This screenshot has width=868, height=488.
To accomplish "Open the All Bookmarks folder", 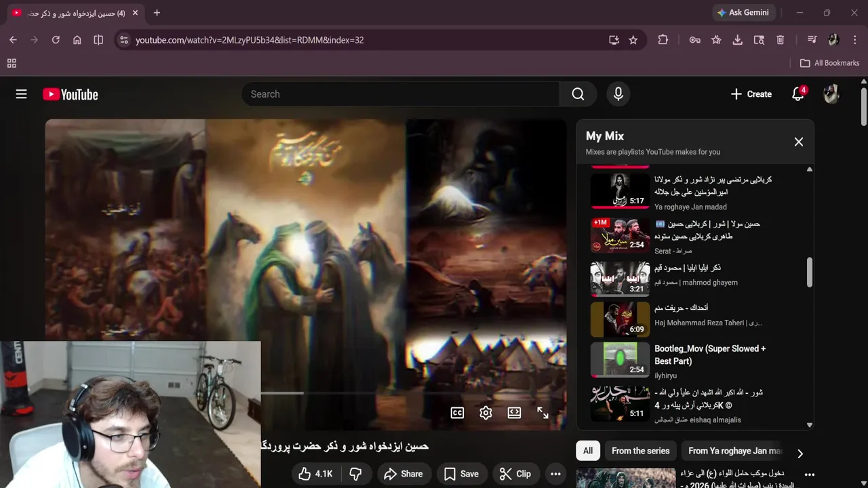I will click(829, 63).
